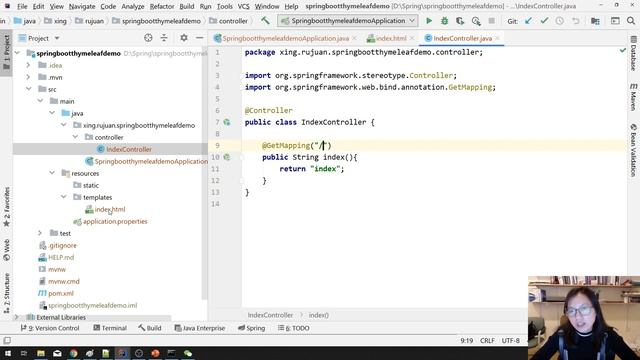Screen dimensions: 640x360
Task: Click collapse all icon in Project panel
Action: (164, 38)
